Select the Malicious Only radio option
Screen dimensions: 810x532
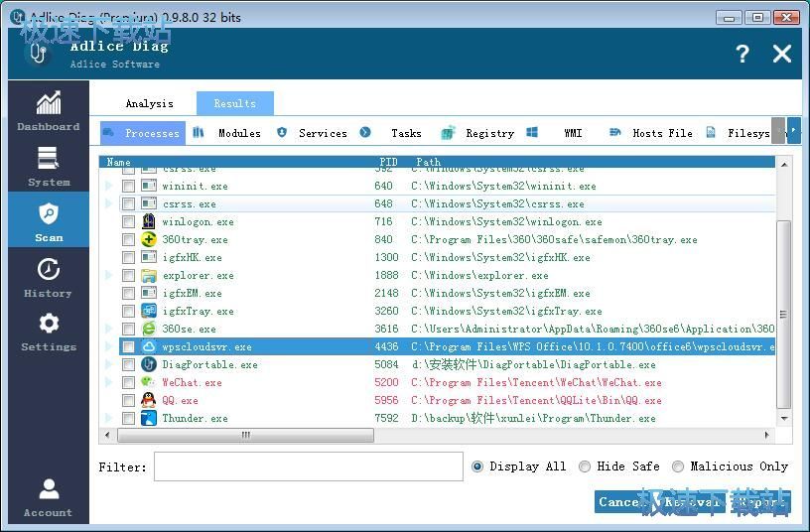point(678,466)
